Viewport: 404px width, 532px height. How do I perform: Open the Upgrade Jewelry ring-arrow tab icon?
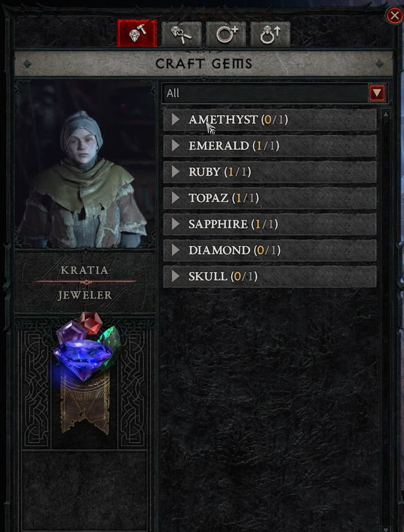(270, 34)
